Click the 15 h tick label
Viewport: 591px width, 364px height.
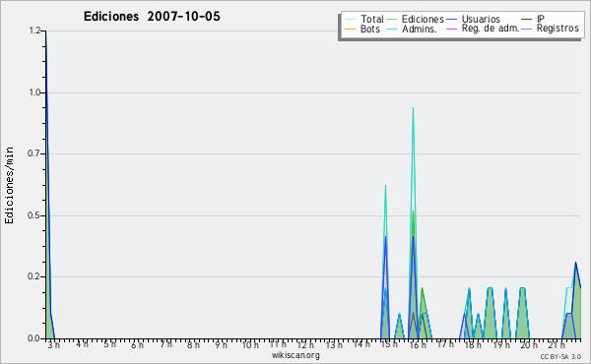(x=389, y=344)
